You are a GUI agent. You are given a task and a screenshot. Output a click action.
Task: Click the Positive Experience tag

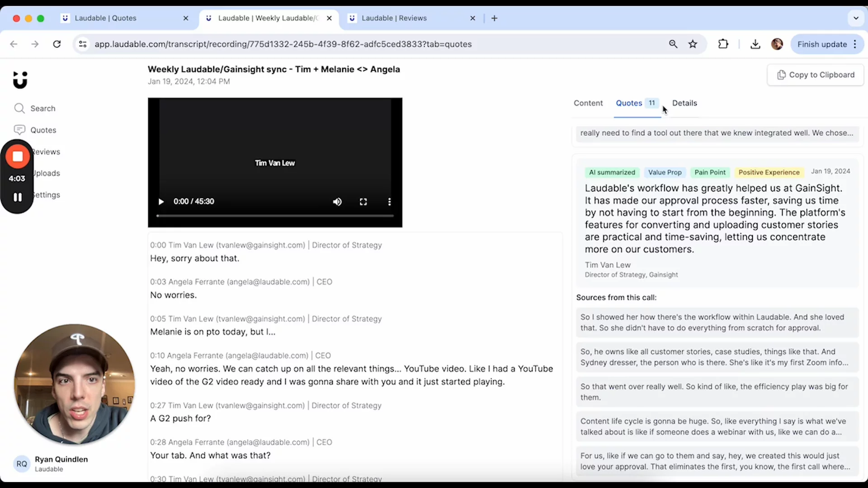pos(769,172)
